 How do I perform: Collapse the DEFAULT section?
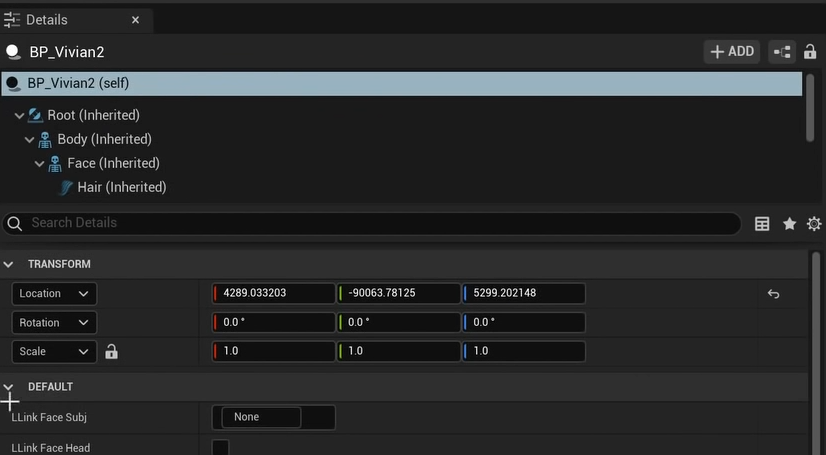coord(8,387)
